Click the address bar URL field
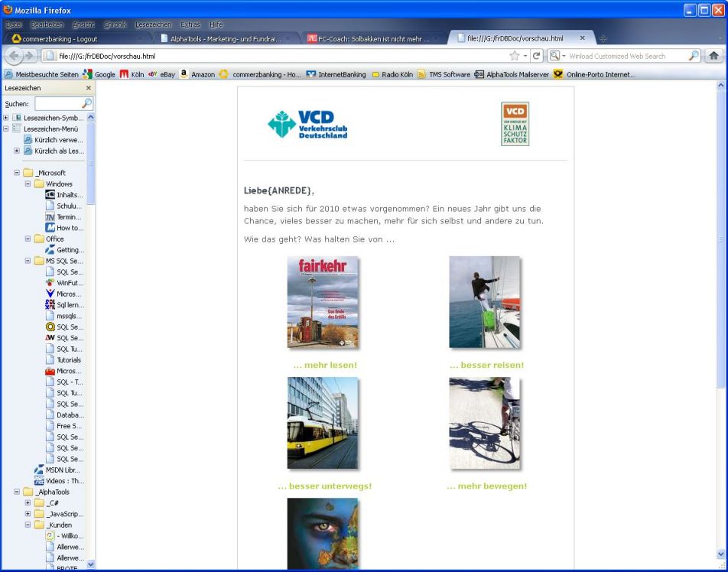Image resolution: width=728 pixels, height=572 pixels. tap(282, 56)
